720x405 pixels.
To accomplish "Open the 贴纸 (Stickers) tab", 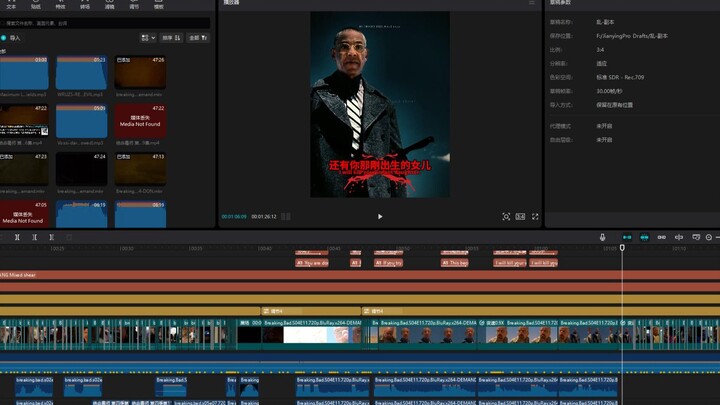I will pos(36,5).
